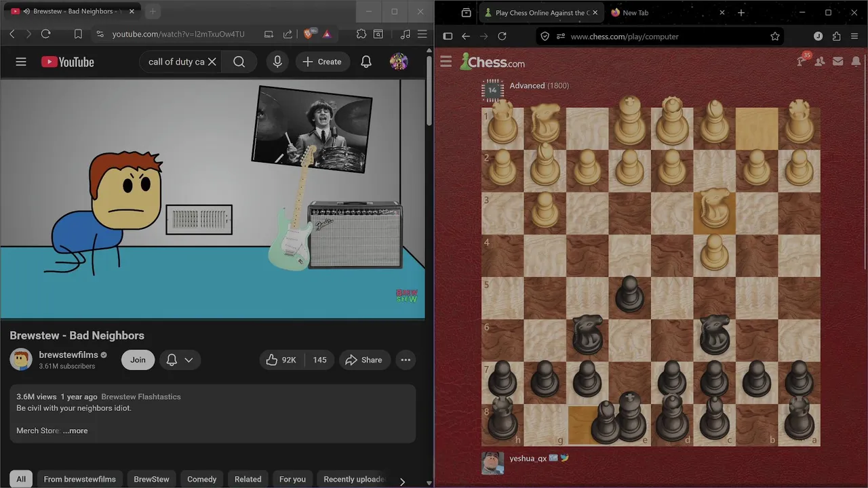Select the Related filter chip
Image resolution: width=868 pixels, height=488 pixels.
pyautogui.click(x=248, y=479)
